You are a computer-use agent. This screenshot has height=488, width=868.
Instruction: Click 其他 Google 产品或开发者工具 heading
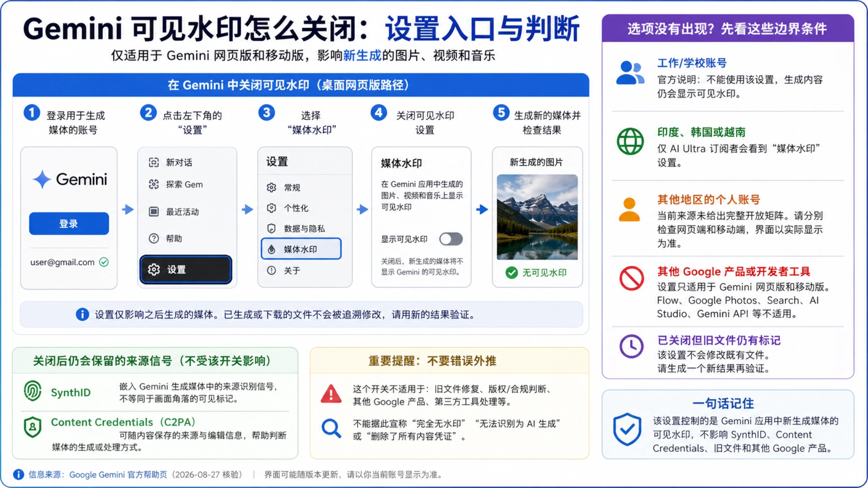[733, 272]
